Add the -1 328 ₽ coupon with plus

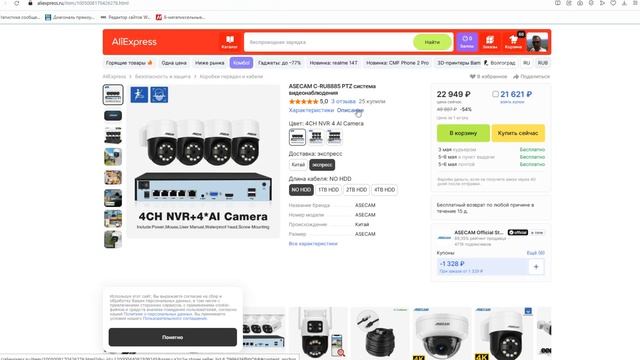point(536,267)
